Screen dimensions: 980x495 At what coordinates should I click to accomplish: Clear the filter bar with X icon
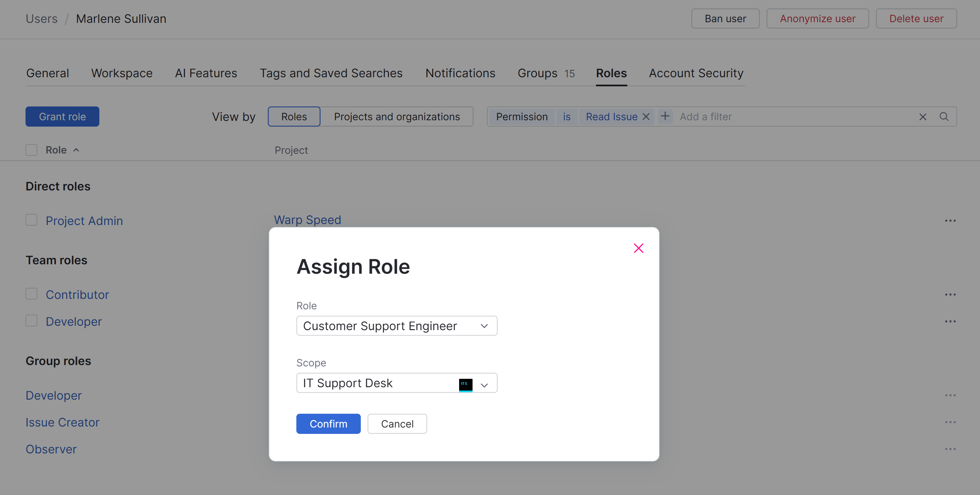click(923, 117)
